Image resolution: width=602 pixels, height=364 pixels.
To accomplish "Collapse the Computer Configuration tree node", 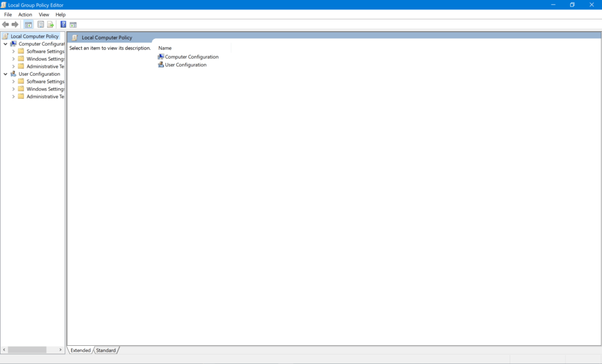I will (x=5, y=44).
